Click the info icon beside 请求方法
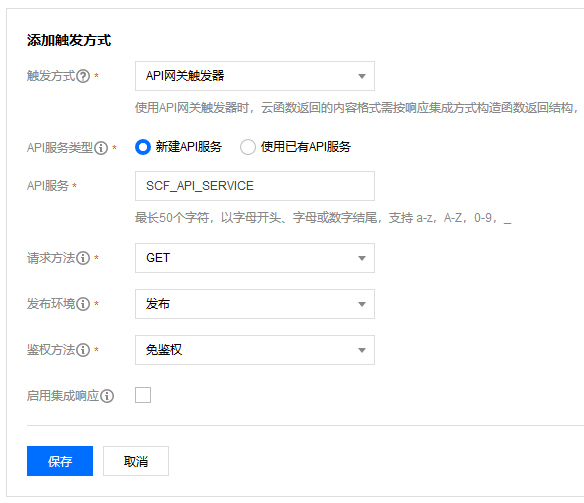This screenshot has width=584, height=503. [83, 258]
